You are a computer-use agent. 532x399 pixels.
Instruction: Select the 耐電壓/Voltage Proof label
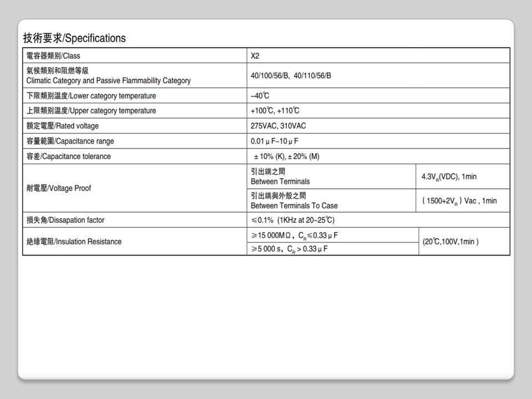[59, 188]
